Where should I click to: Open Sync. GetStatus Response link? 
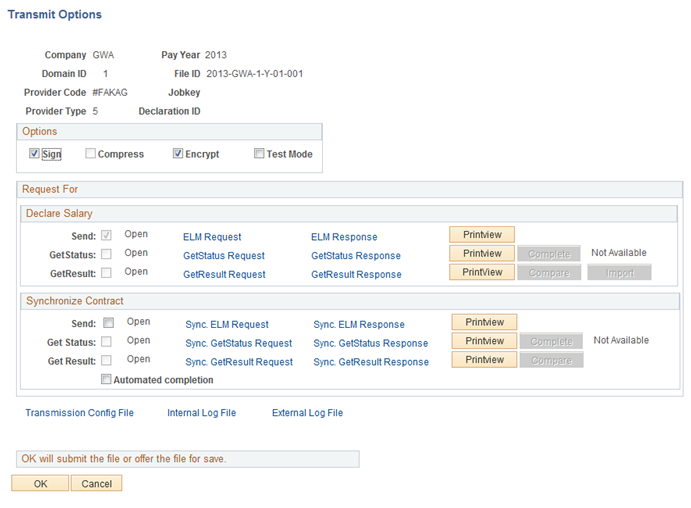[x=371, y=343]
